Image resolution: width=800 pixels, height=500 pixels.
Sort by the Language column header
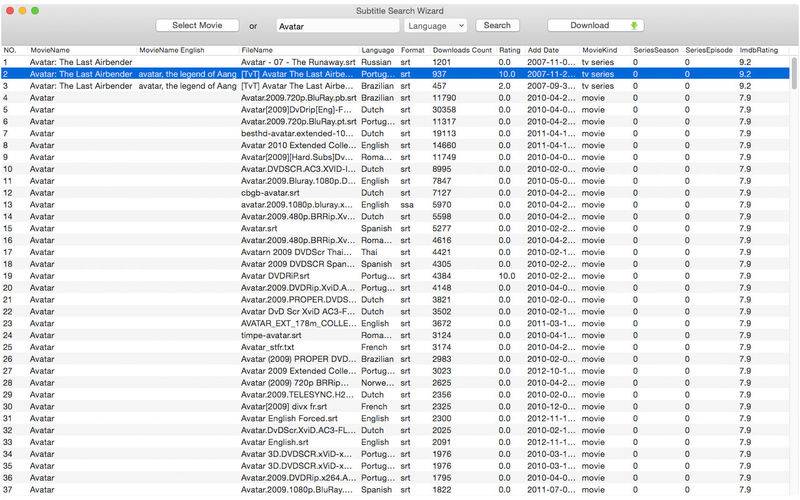pos(378,50)
